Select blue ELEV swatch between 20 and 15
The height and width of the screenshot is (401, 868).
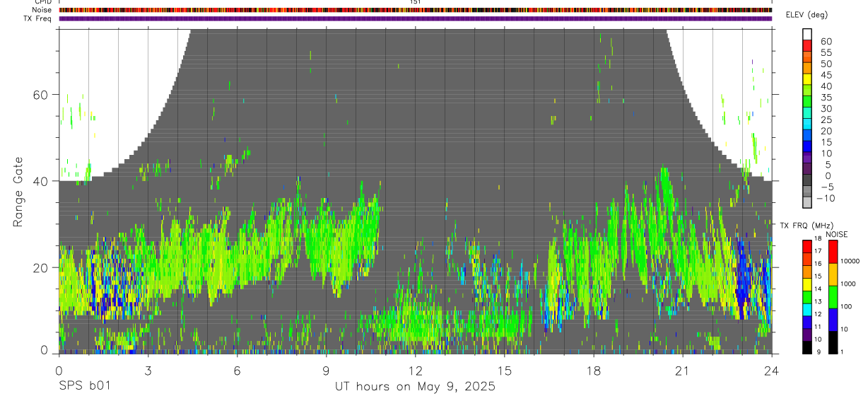pyautogui.click(x=807, y=136)
